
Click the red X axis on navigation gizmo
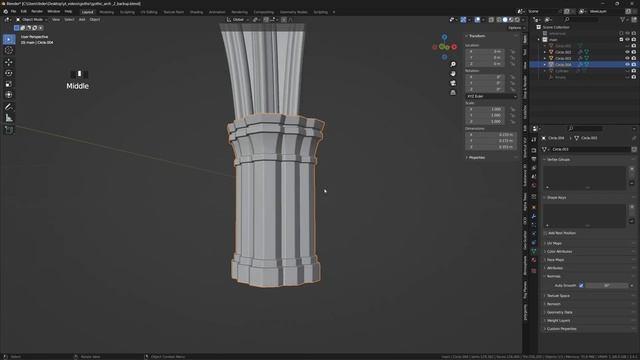454,47
